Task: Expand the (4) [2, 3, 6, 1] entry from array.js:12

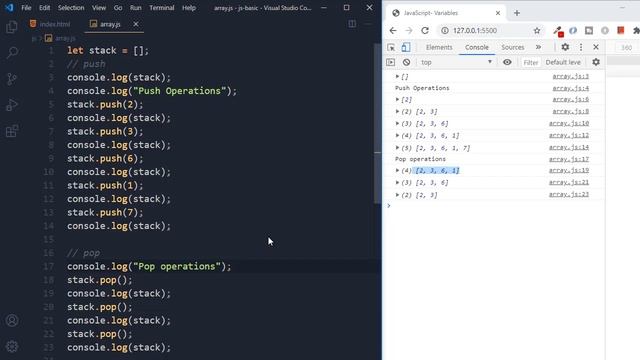Action: 397,136
